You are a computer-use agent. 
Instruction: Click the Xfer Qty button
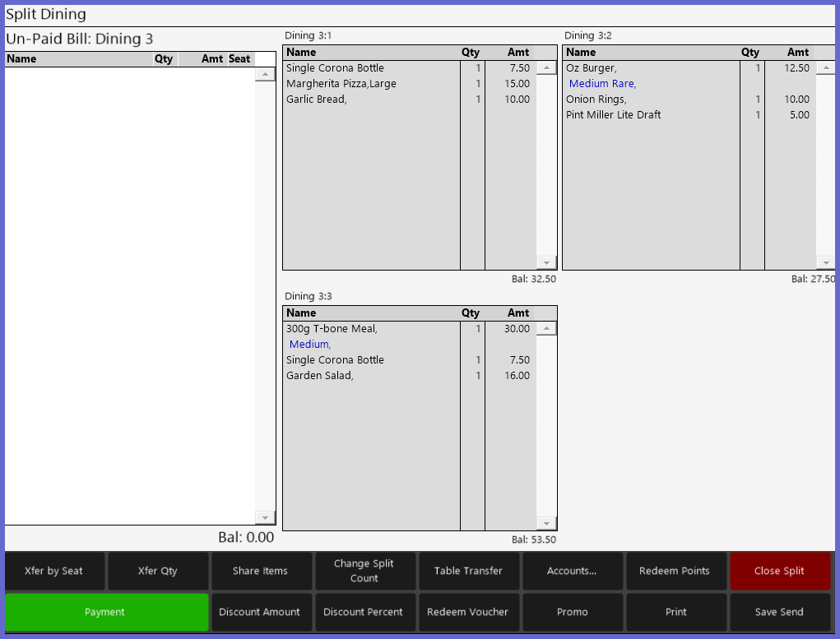(x=157, y=571)
